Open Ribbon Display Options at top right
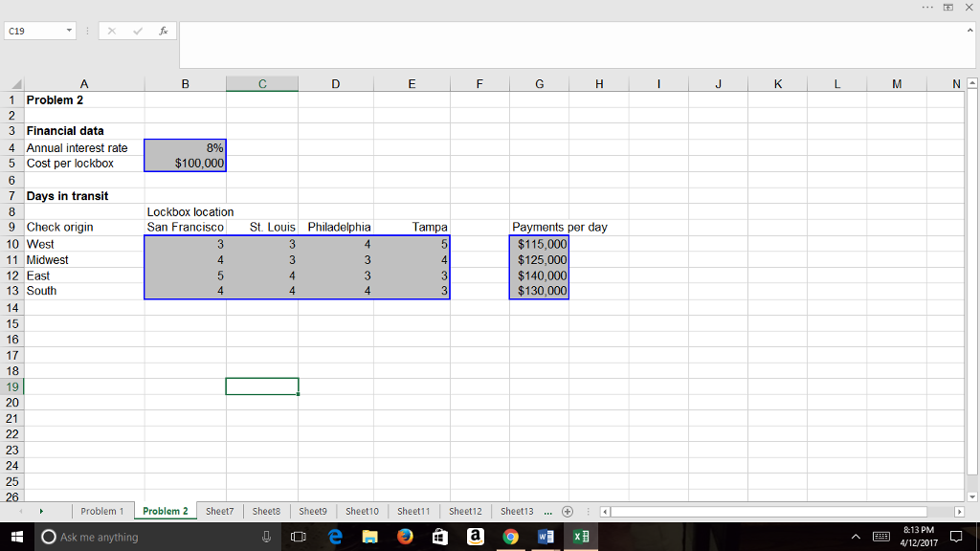Image resolution: width=980 pixels, height=551 pixels. click(947, 7)
